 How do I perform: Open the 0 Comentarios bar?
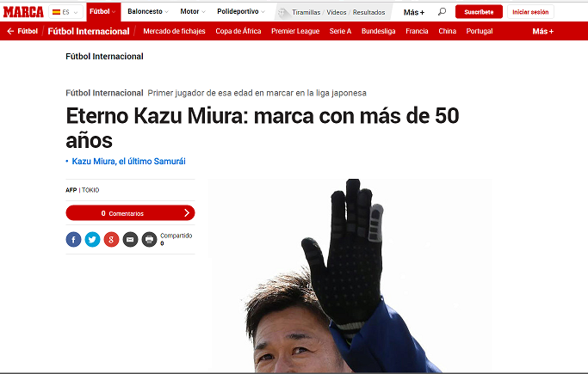130,213
